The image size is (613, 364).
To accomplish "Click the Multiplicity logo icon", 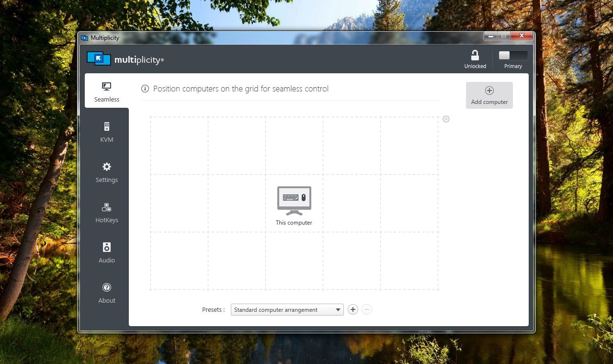I will [98, 58].
